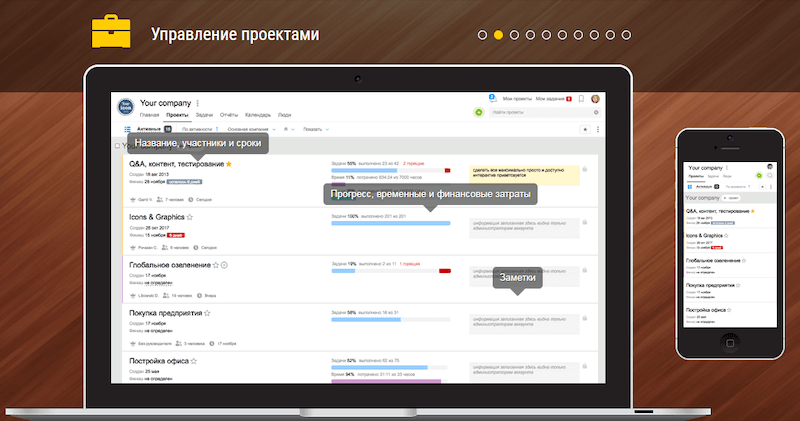This screenshot has width=800, height=421.
Task: Expand the Основная компания filter dropdown
Action: [252, 129]
